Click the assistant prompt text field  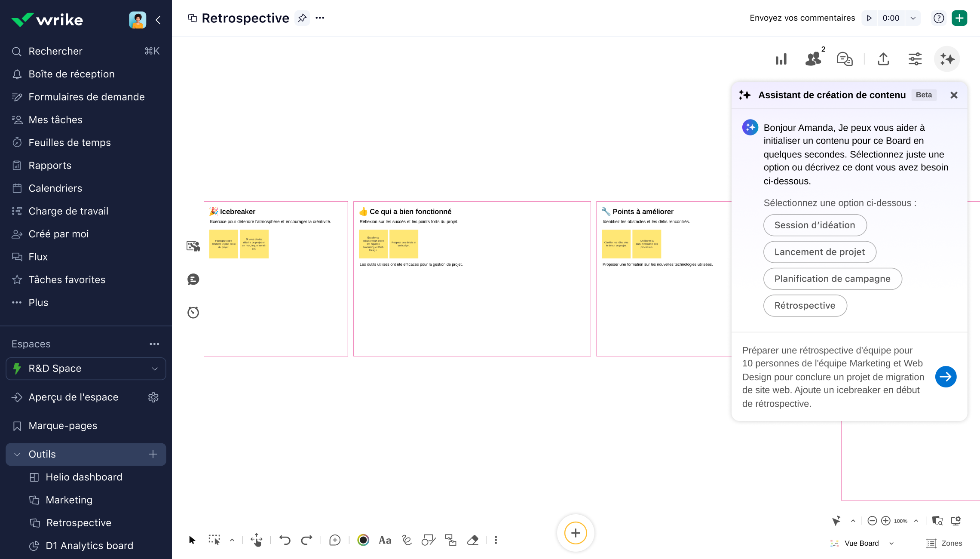(x=833, y=377)
